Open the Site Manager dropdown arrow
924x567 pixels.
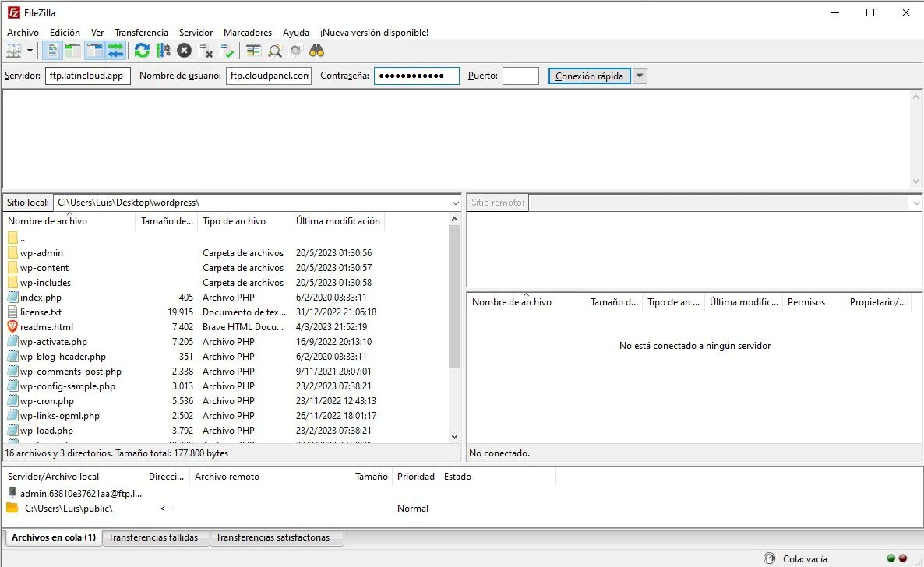tap(30, 51)
